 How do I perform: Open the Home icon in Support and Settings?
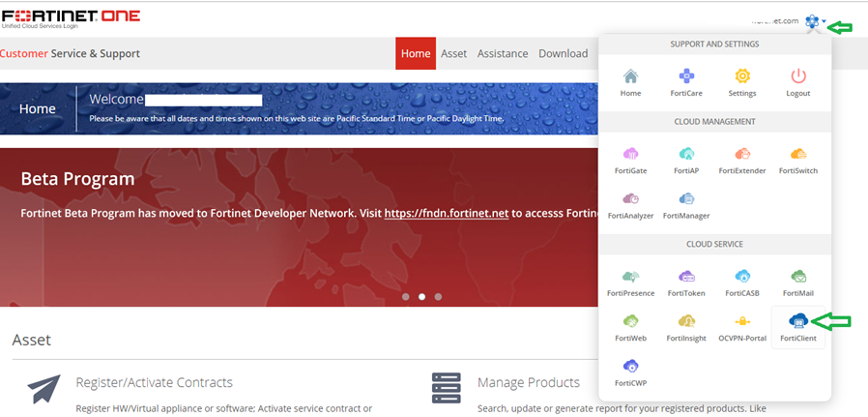click(x=630, y=76)
